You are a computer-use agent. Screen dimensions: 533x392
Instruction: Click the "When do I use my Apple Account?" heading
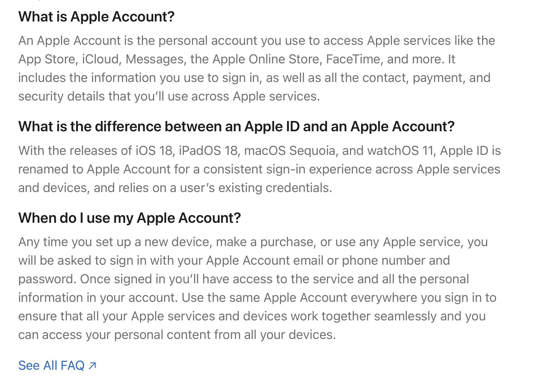(x=129, y=218)
